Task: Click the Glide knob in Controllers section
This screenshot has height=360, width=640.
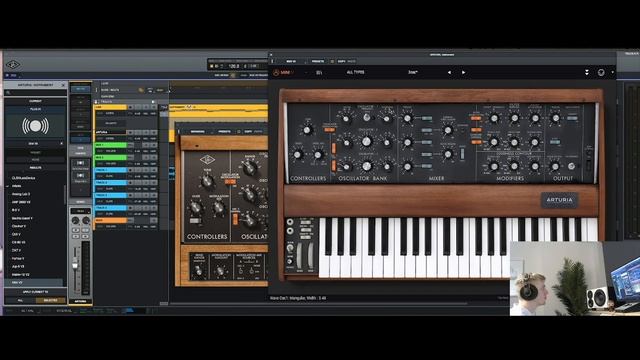Action: 298,155
